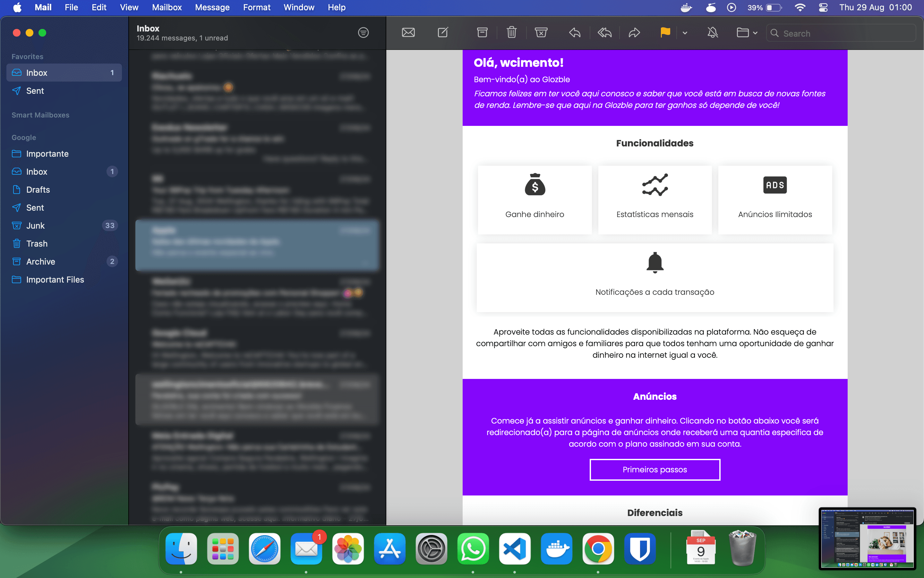The height and width of the screenshot is (578, 924).
Task: Select Inbox under Favorites
Action: coord(64,73)
